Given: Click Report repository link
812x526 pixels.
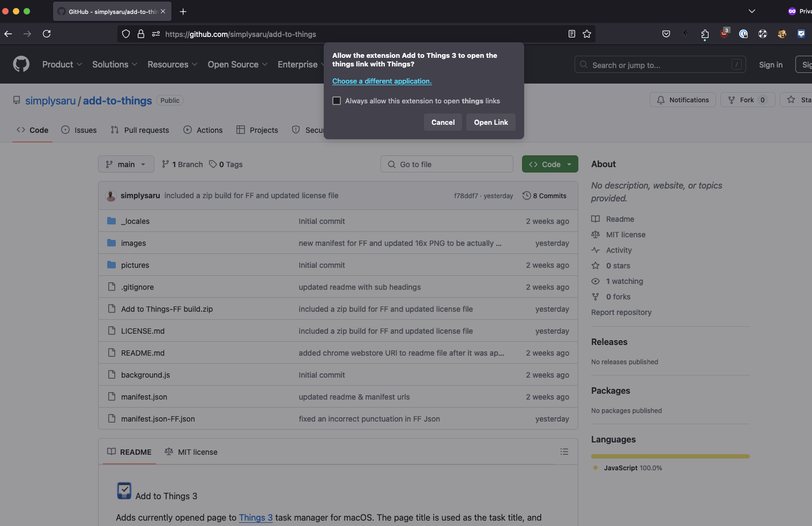Looking at the screenshot, I should [621, 312].
